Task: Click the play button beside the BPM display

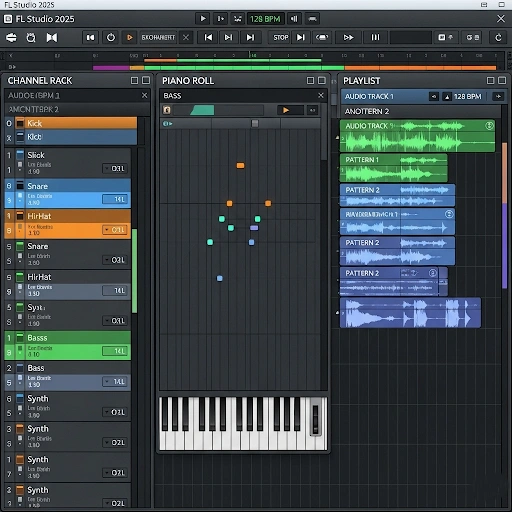Action: click(x=202, y=19)
